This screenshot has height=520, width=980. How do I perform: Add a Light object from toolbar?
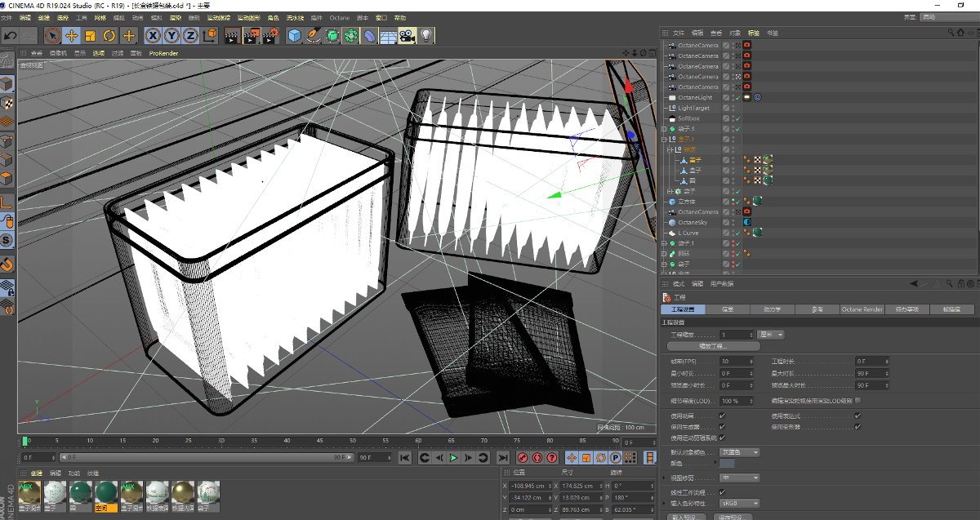point(425,35)
